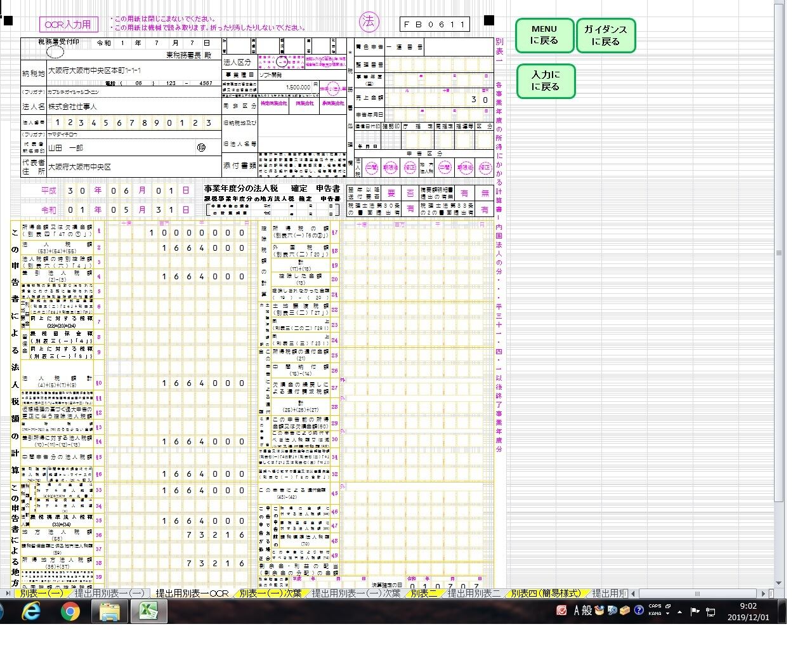The height and width of the screenshot is (650, 812).
Task: Open the 別表一(一)次葉 sheet tab
Action: coord(270,594)
